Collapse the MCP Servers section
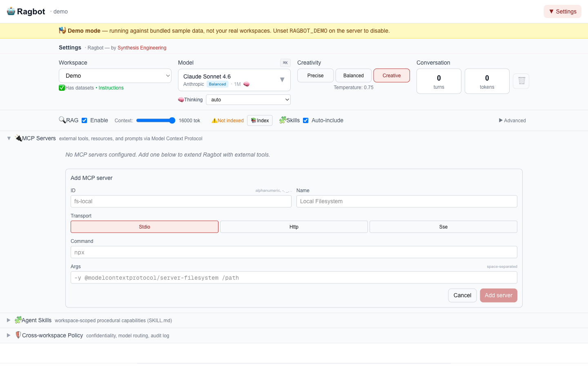 click(9, 138)
